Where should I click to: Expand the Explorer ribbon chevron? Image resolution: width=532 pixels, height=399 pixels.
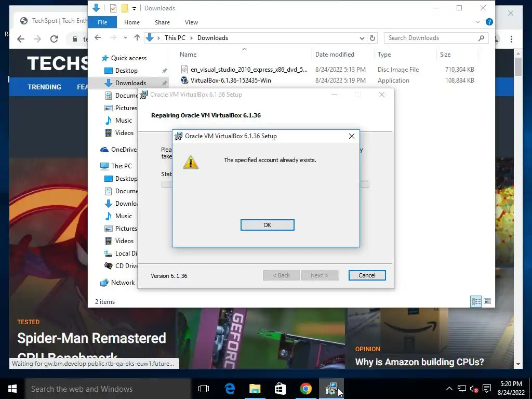tap(478, 22)
